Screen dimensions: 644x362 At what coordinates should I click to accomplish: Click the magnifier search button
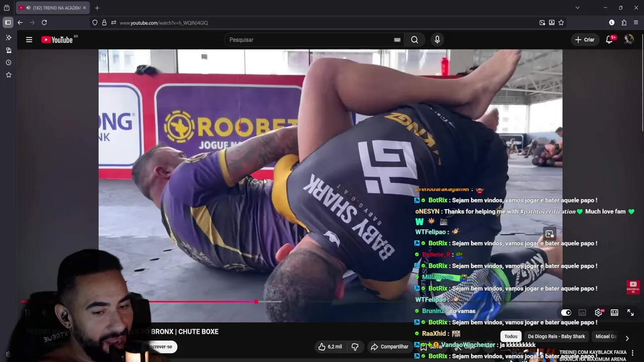pyautogui.click(x=415, y=40)
